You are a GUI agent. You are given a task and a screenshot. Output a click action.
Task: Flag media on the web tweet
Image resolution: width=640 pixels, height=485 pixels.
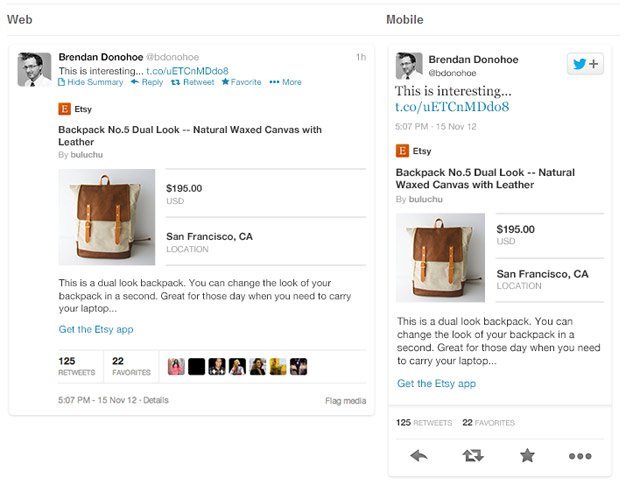click(x=345, y=401)
